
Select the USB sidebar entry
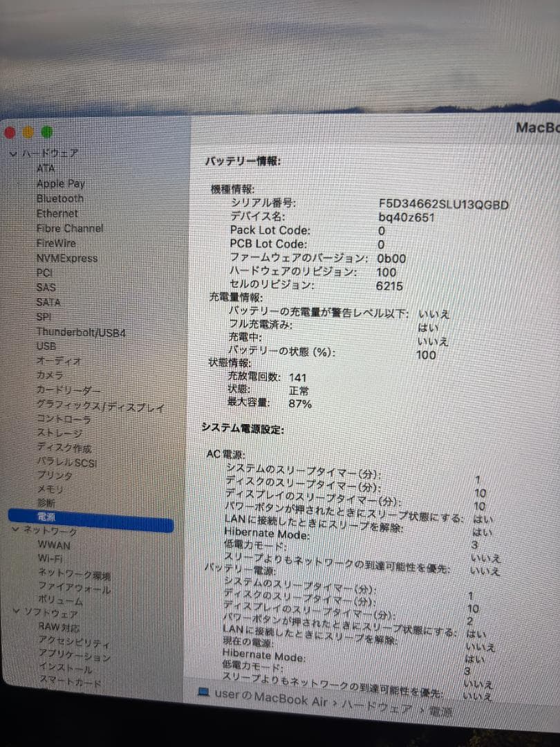[46, 347]
